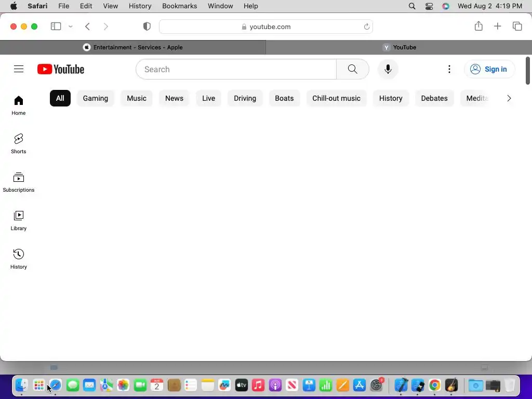Click the youtube.com address bar

coord(266,26)
